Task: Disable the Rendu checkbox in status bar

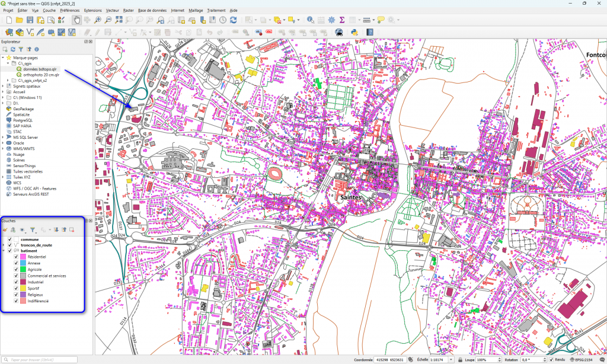Action: (x=551, y=360)
